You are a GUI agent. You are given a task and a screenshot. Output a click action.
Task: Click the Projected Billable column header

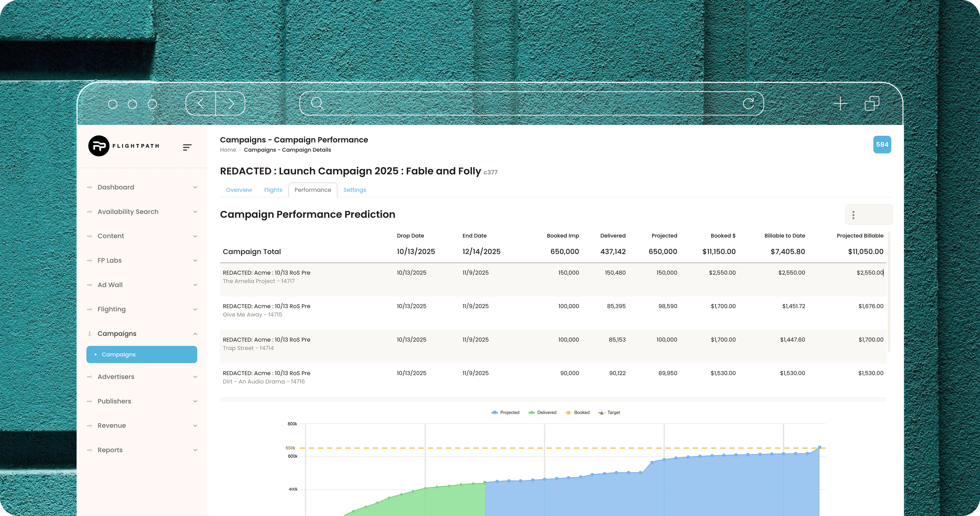[860, 236]
